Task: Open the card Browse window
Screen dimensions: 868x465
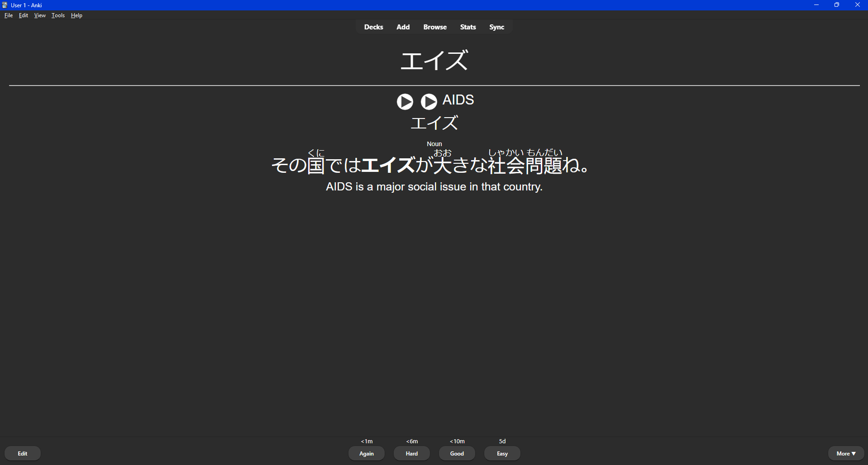Action: (x=435, y=27)
